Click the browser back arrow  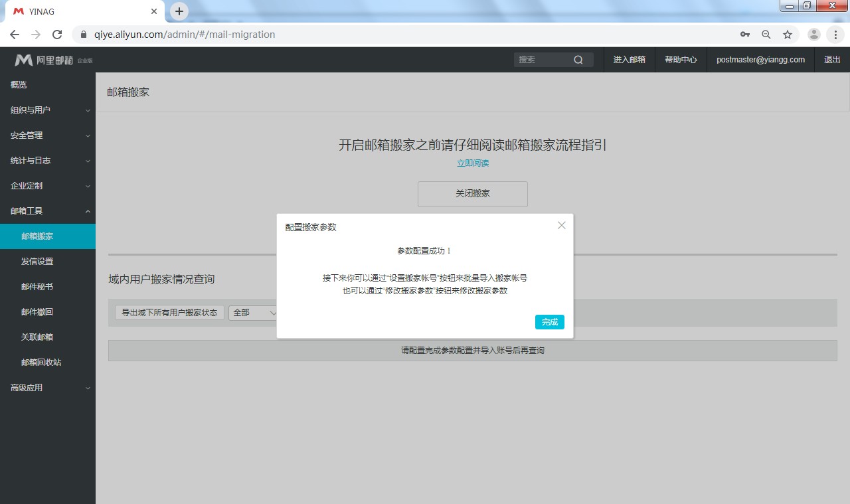(15, 35)
